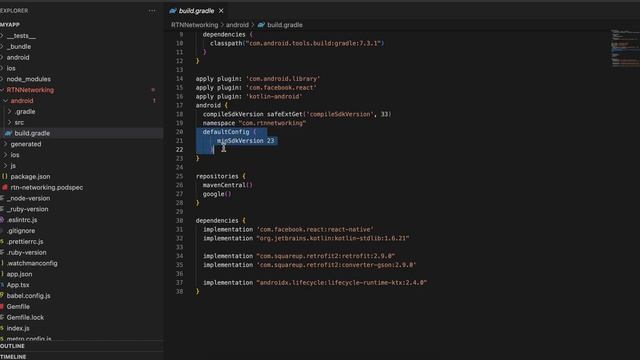Click apply plugin 'com.facebook.react' line
This screenshot has height=360, width=640.
coord(256,87)
